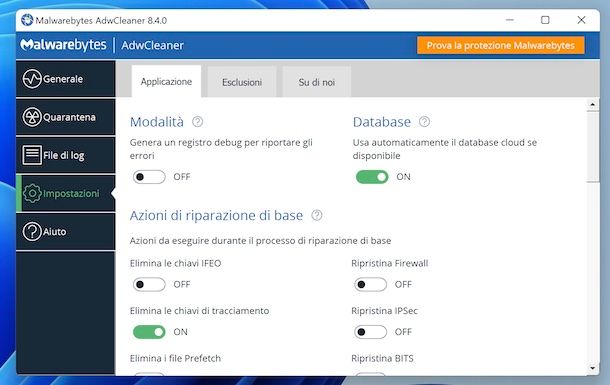
Task: Click the Database heading
Action: pyautogui.click(x=382, y=122)
